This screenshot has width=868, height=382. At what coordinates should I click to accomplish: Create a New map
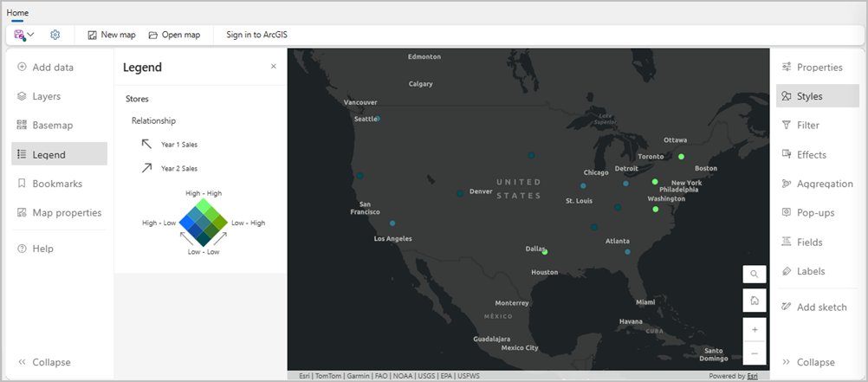[112, 35]
